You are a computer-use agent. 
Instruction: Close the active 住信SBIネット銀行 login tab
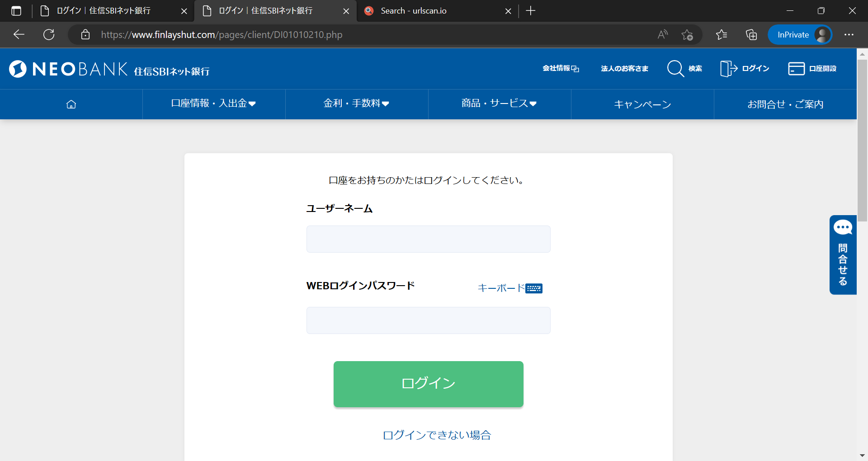click(x=346, y=11)
